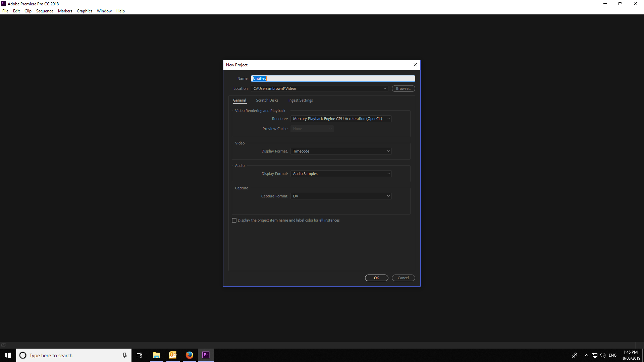Open the Sequence menu
The height and width of the screenshot is (362, 644).
click(x=45, y=11)
